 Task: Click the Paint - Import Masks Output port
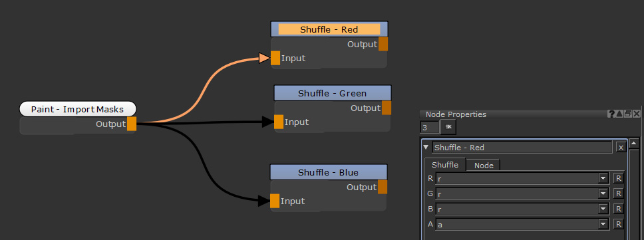132,124
